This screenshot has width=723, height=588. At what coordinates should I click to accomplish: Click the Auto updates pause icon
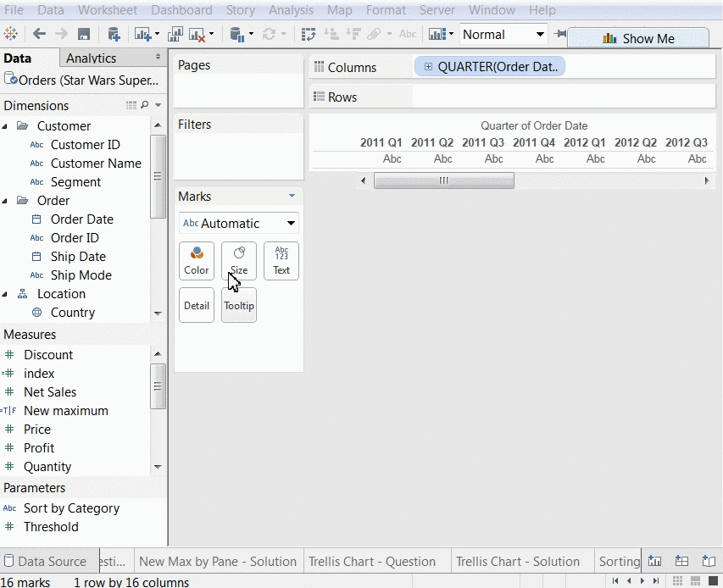[237, 34]
